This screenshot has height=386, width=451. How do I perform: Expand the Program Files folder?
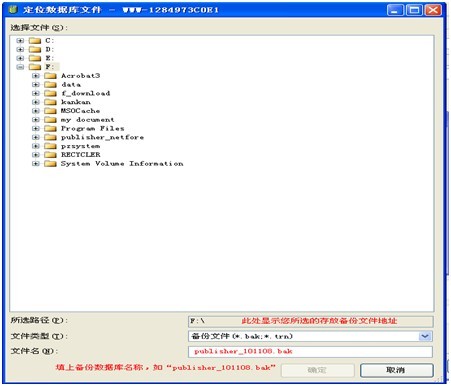(36, 129)
